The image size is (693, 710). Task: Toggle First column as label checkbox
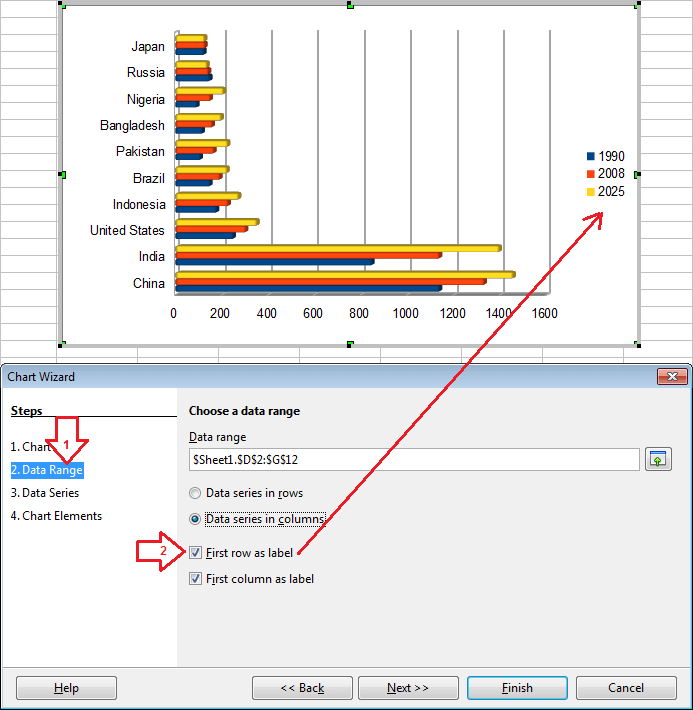(x=195, y=579)
